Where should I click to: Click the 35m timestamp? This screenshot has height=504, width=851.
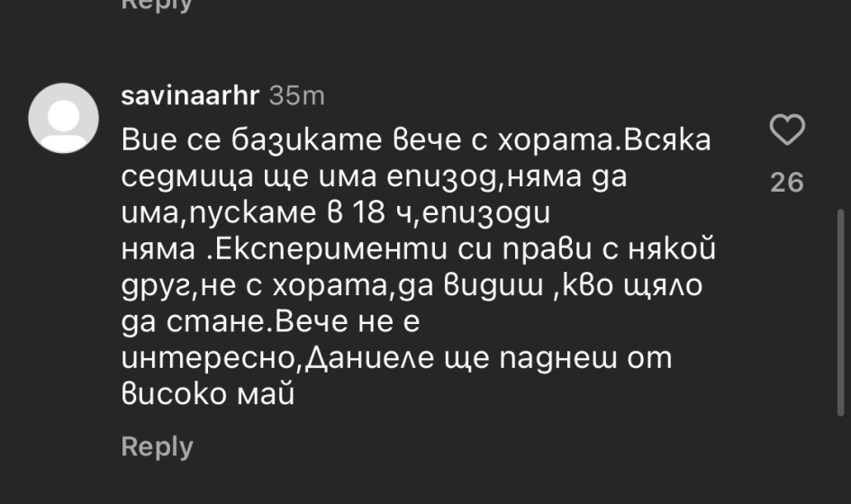(296, 95)
